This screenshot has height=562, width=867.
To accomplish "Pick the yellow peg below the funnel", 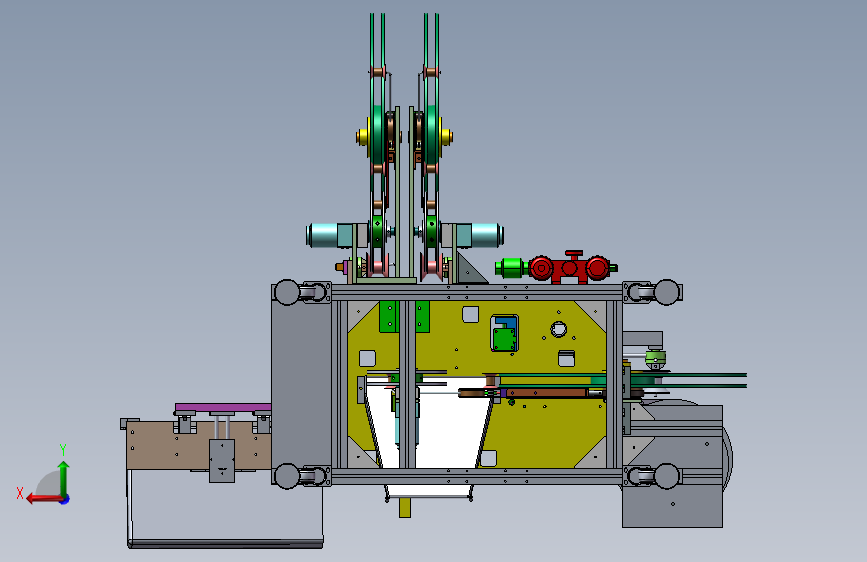I will pos(405,507).
